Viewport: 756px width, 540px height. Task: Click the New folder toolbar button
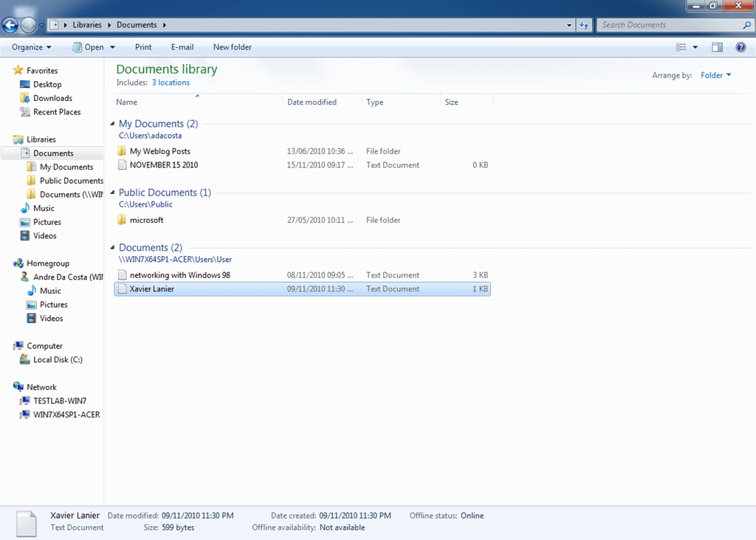[232, 46]
